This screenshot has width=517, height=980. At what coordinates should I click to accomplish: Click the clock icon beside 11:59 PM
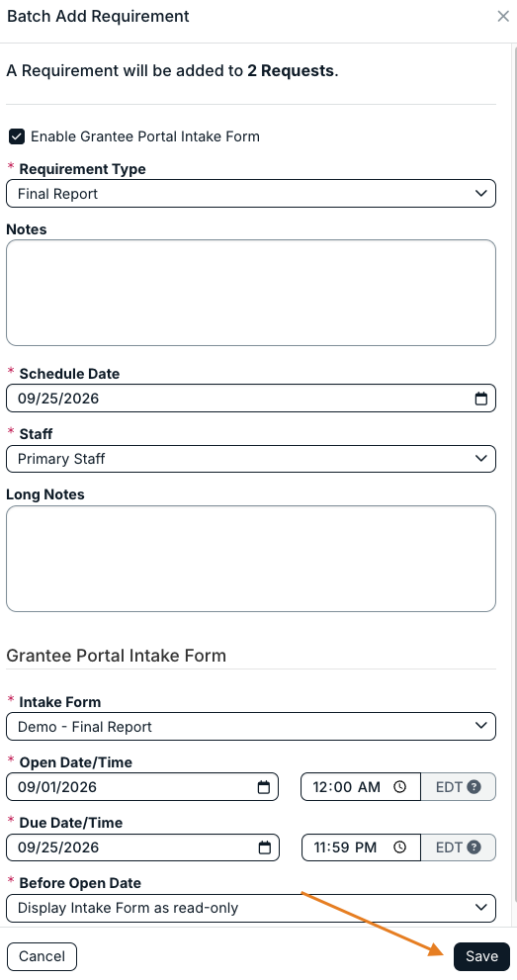point(399,847)
